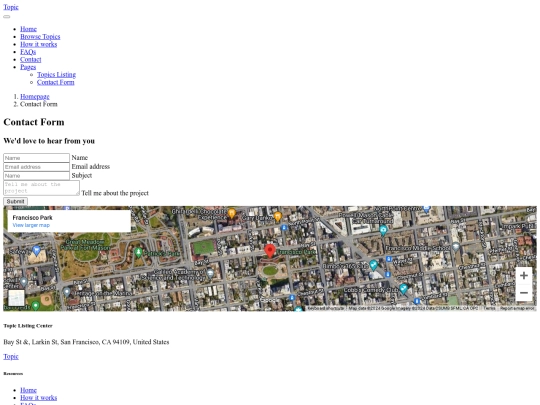Click the red Francisco Park map pin
The height and width of the screenshot is (405, 540).
pos(270,251)
